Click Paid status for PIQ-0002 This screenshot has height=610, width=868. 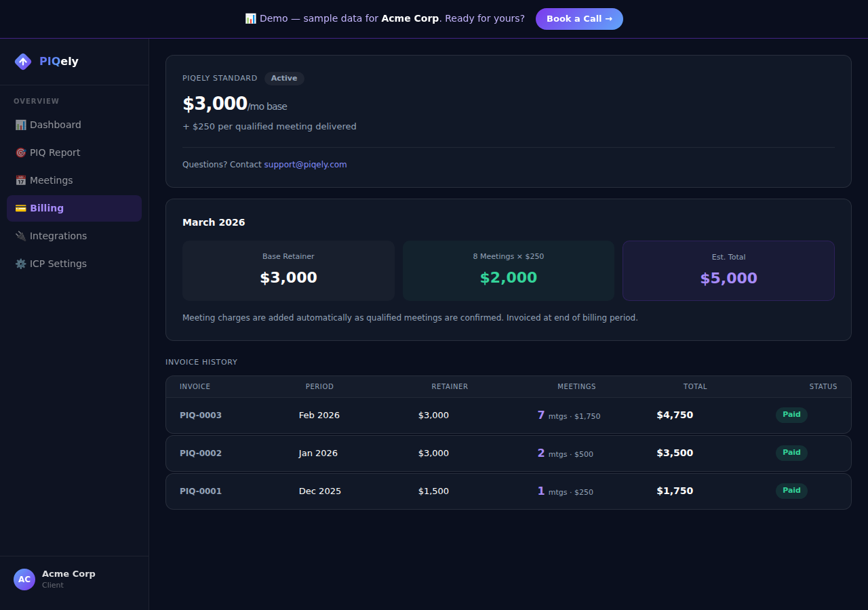791,453
